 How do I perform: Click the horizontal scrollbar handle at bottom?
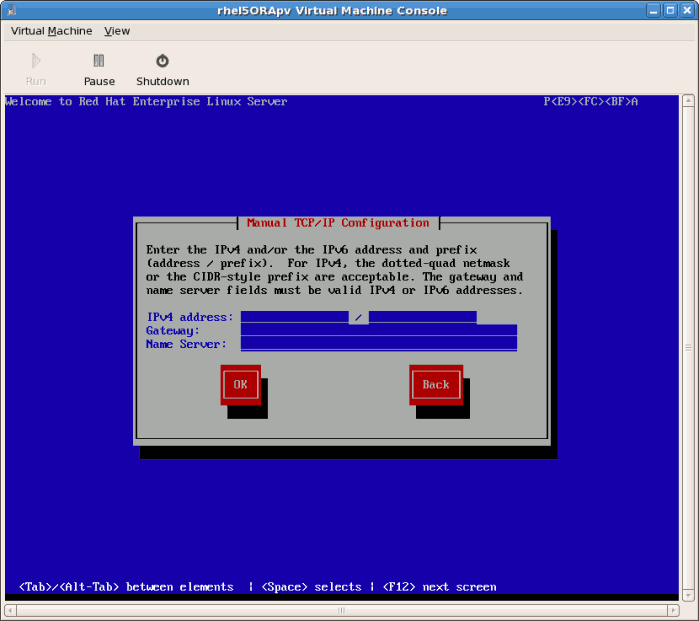[x=340, y=611]
